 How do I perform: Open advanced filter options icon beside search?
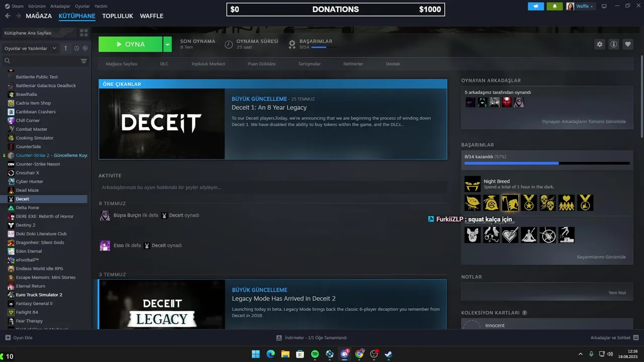pos(84,61)
